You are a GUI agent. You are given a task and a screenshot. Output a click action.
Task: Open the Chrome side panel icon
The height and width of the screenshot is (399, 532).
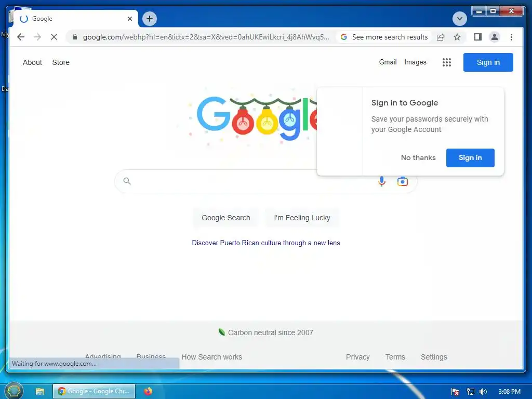478,37
